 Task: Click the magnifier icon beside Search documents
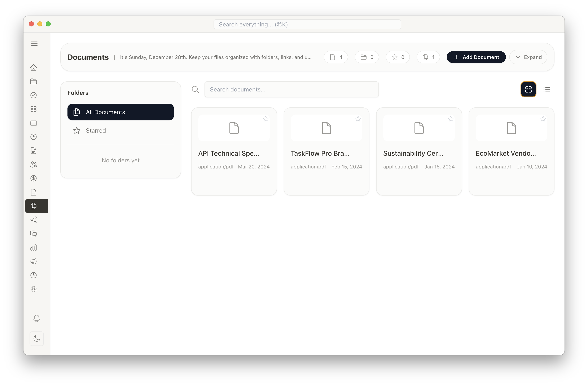click(x=195, y=89)
